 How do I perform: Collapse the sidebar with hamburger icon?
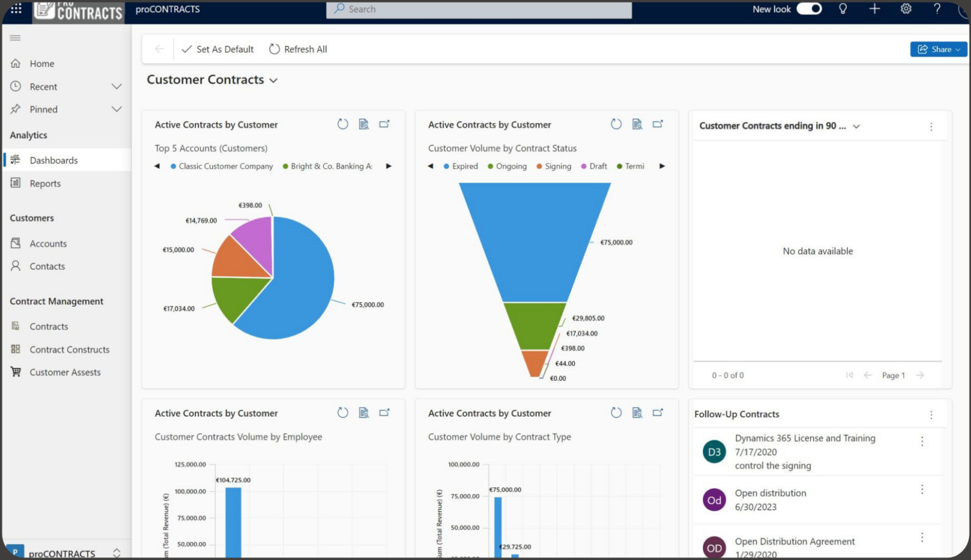click(x=15, y=38)
